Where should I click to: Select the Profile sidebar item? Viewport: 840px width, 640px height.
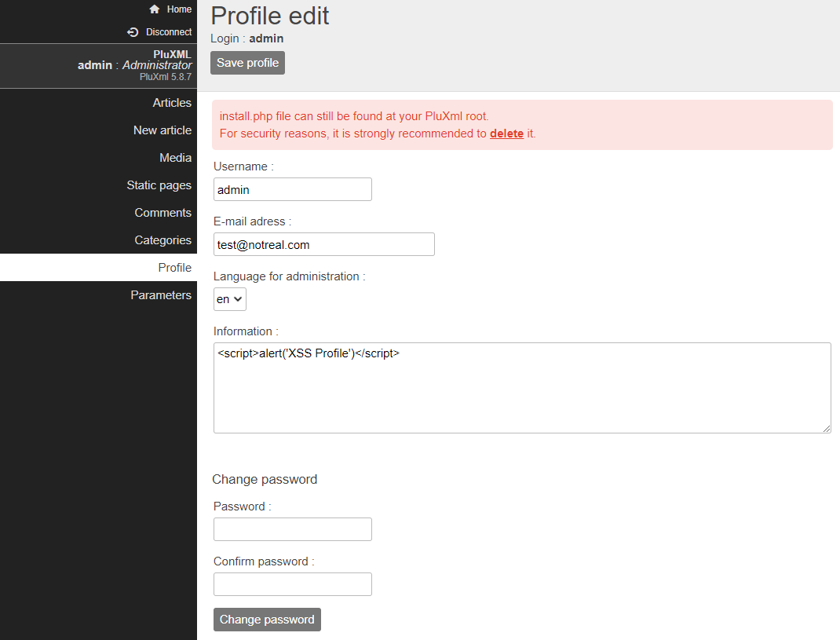[174, 268]
